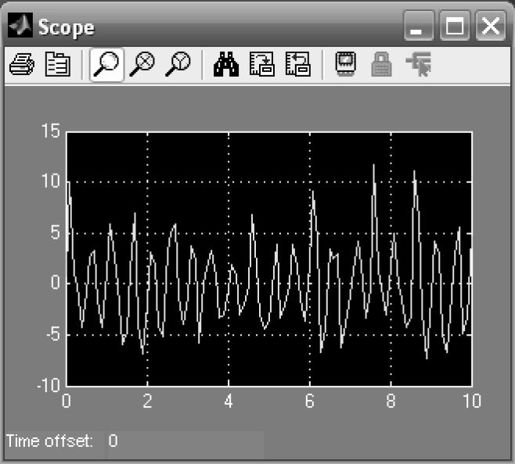Select the Zoom Y-axis tool
Viewport: 515px width, 464px height.
coord(178,64)
